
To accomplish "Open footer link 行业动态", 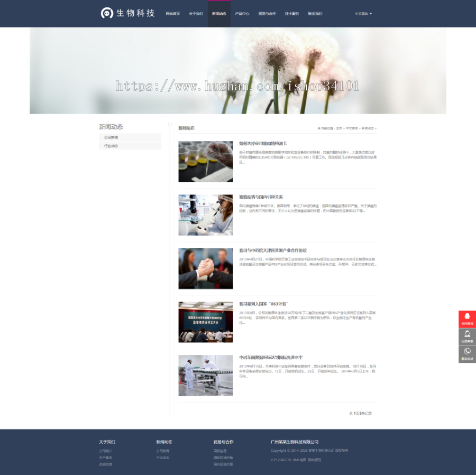I will tap(163, 458).
